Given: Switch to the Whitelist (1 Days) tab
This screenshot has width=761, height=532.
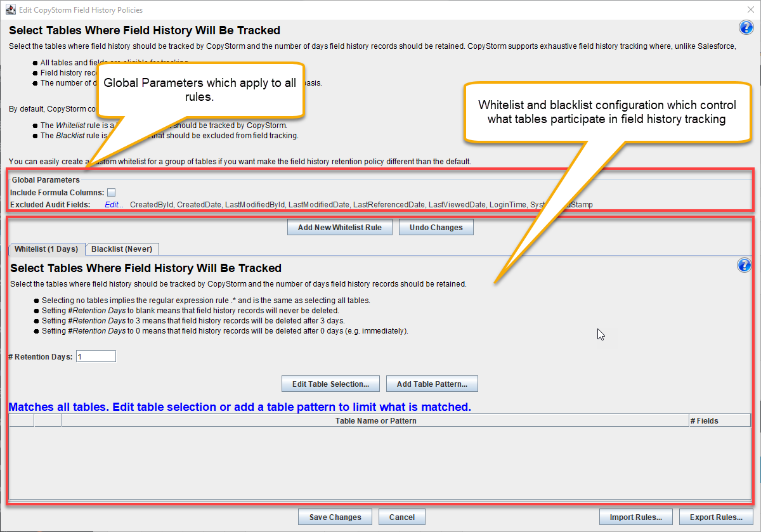Looking at the screenshot, I should click(x=46, y=249).
